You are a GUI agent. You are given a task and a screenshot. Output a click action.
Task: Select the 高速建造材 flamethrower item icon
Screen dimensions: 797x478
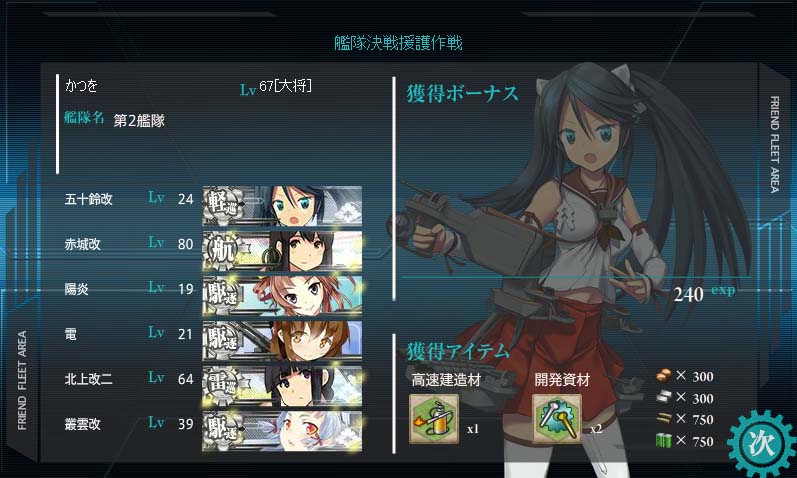(x=434, y=420)
